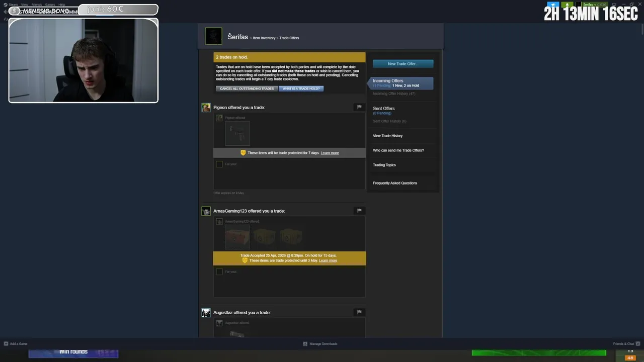Click your own avatar in Pigeon's 'For your' row

219,164
